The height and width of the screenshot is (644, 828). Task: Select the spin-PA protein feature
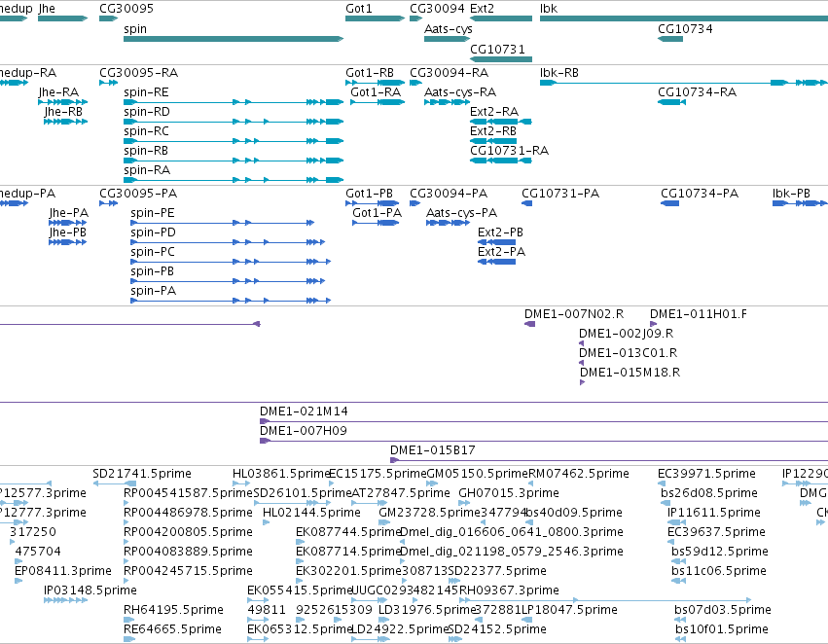tap(231, 301)
